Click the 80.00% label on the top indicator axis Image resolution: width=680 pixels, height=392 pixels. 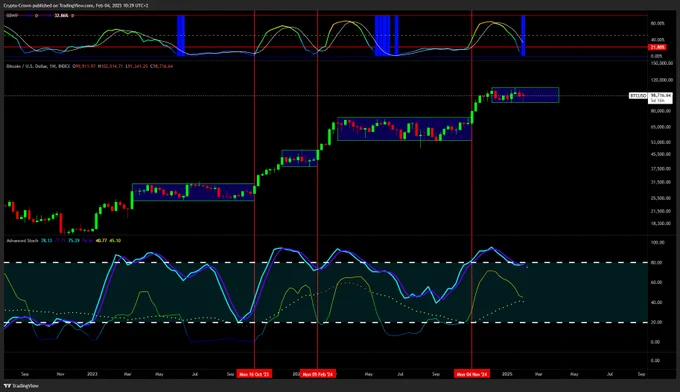point(657,23)
